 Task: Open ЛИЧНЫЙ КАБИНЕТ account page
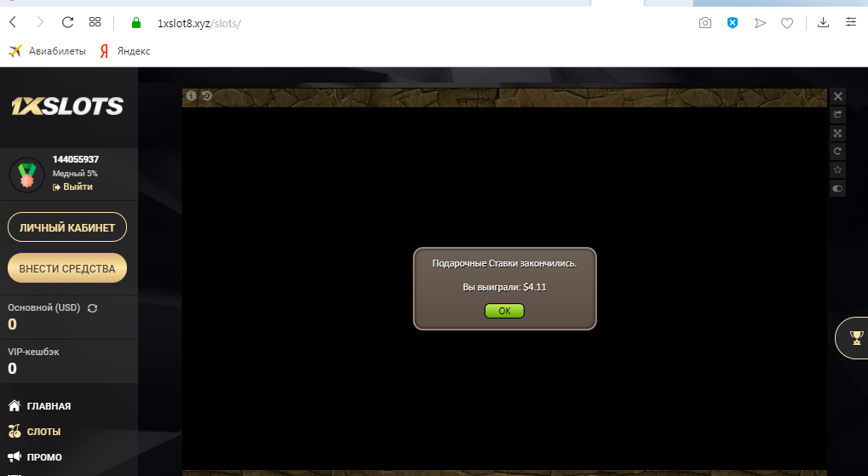point(67,227)
